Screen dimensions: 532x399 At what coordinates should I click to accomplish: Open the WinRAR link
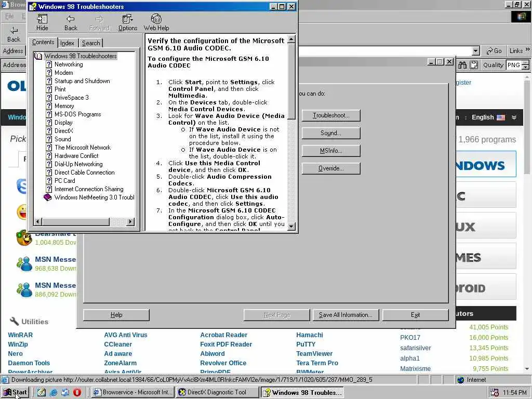click(x=20, y=335)
